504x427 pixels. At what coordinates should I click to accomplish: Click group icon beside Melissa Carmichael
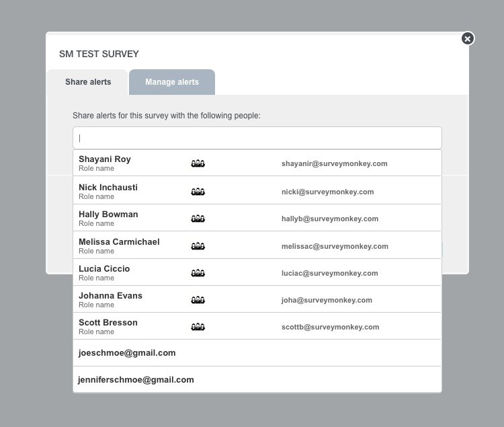[198, 246]
